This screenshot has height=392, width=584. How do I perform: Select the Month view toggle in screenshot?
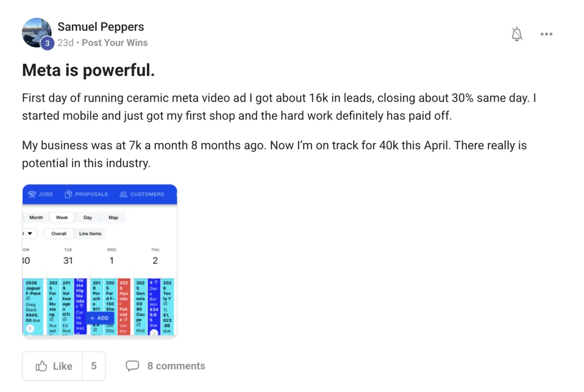click(x=36, y=217)
